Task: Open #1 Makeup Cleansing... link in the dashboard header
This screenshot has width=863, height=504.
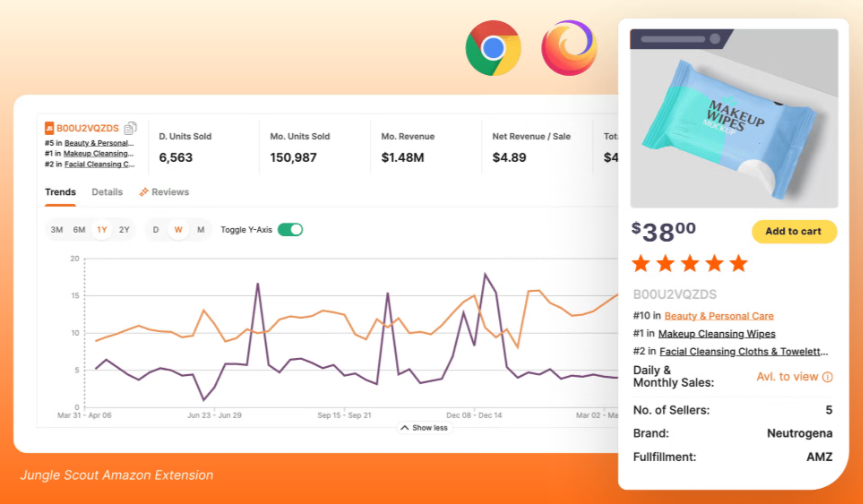Action: coord(98,154)
